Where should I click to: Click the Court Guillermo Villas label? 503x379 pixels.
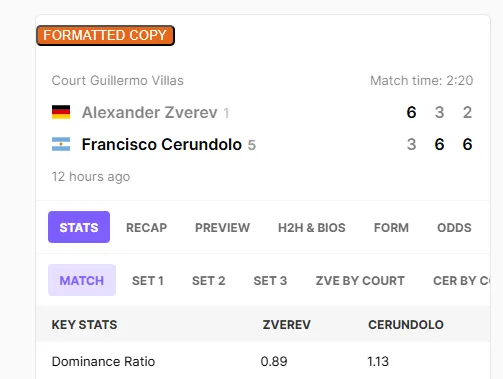[x=118, y=81]
